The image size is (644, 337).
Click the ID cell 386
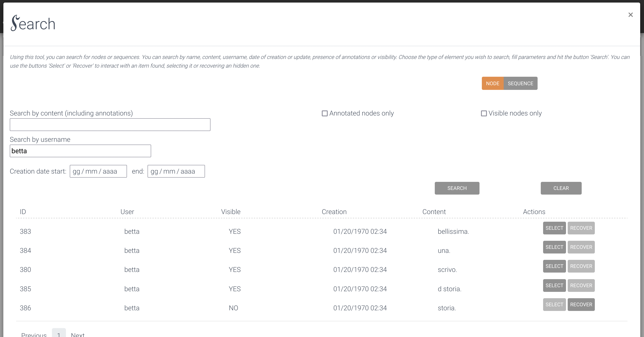pos(25,308)
